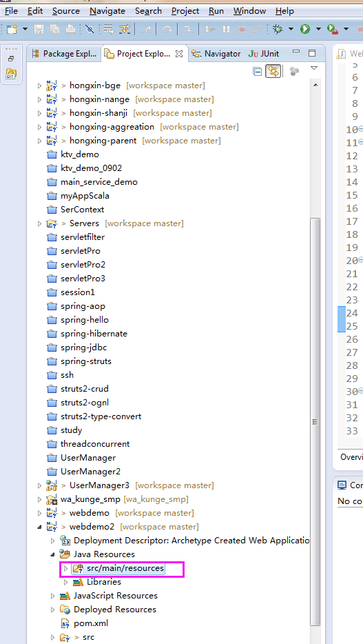The width and height of the screenshot is (363, 644).
Task: Select the ktv_demo_0902 project
Action: pos(91,168)
